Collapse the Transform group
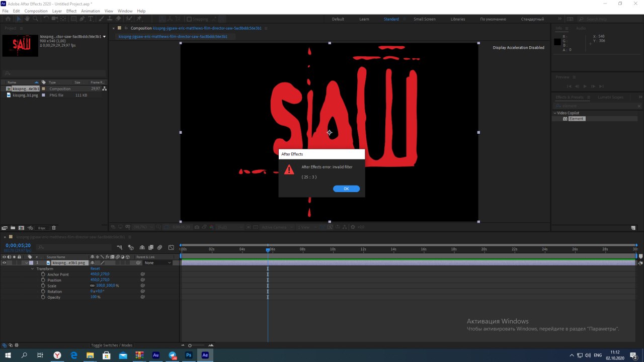Viewport: 644px width, 362px height. [x=33, y=268]
